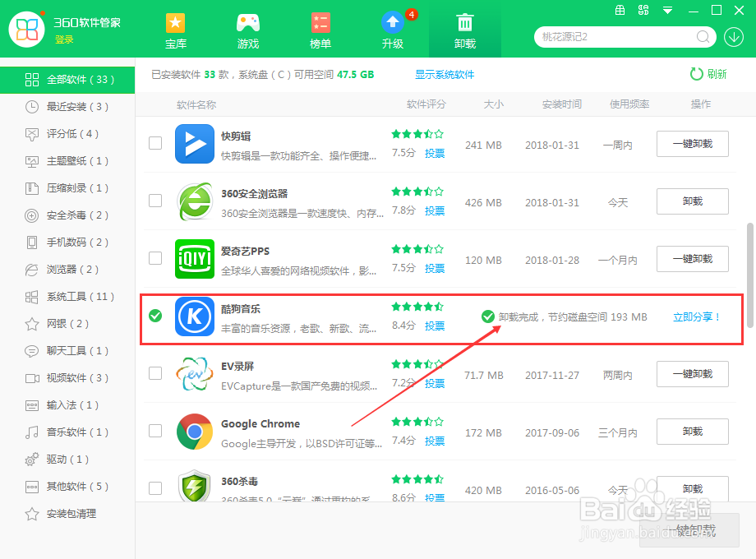Select 输入法 (1) category

tap(67, 405)
